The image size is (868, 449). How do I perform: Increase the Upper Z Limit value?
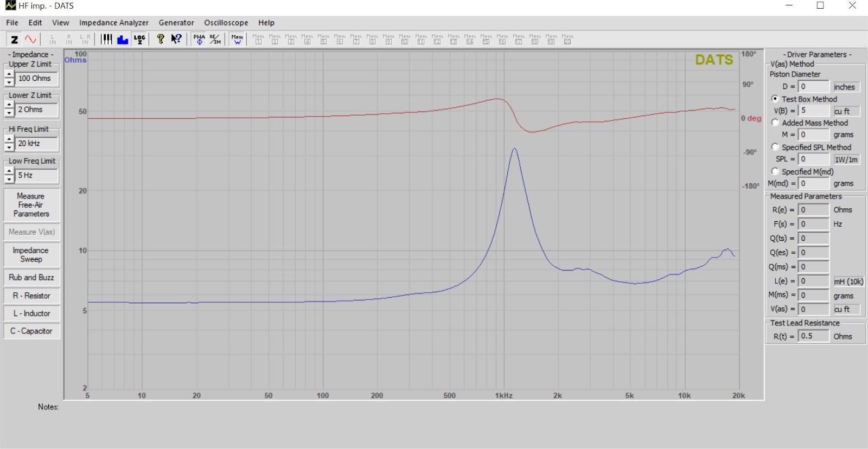9,74
